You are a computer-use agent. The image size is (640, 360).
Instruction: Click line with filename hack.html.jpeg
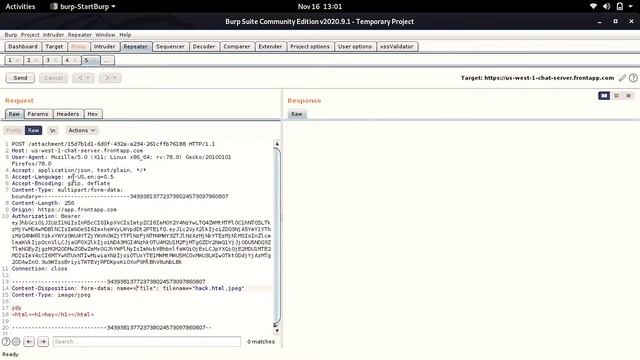coord(128,288)
